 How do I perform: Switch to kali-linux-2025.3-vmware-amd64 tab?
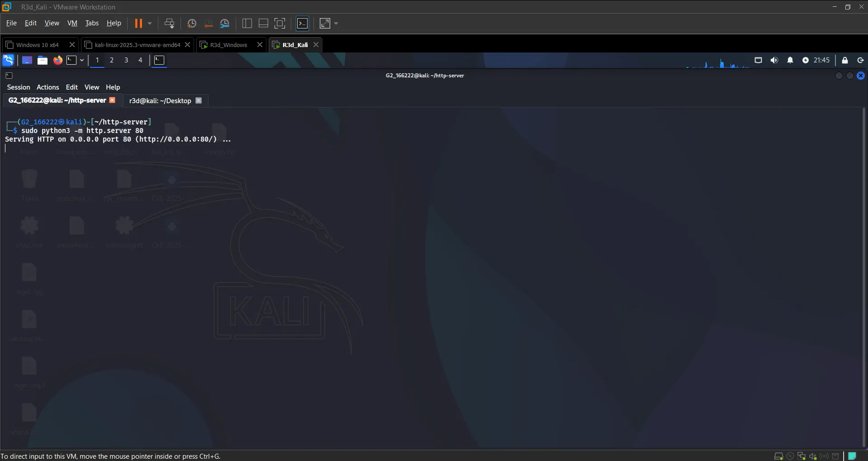(138, 45)
